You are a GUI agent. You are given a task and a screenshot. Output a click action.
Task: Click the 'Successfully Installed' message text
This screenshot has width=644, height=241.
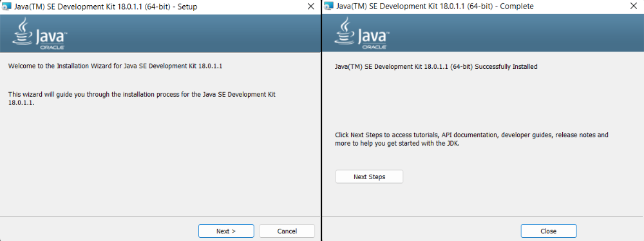[x=436, y=66]
